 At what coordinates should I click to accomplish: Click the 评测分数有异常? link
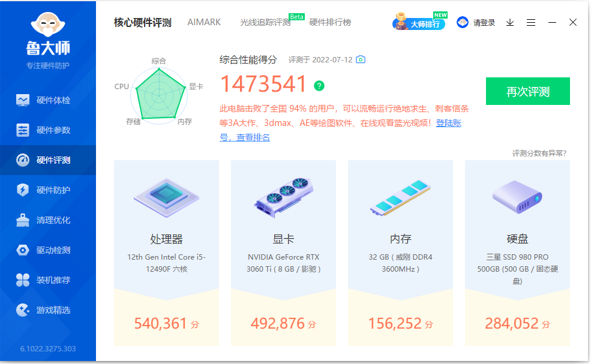tap(539, 153)
